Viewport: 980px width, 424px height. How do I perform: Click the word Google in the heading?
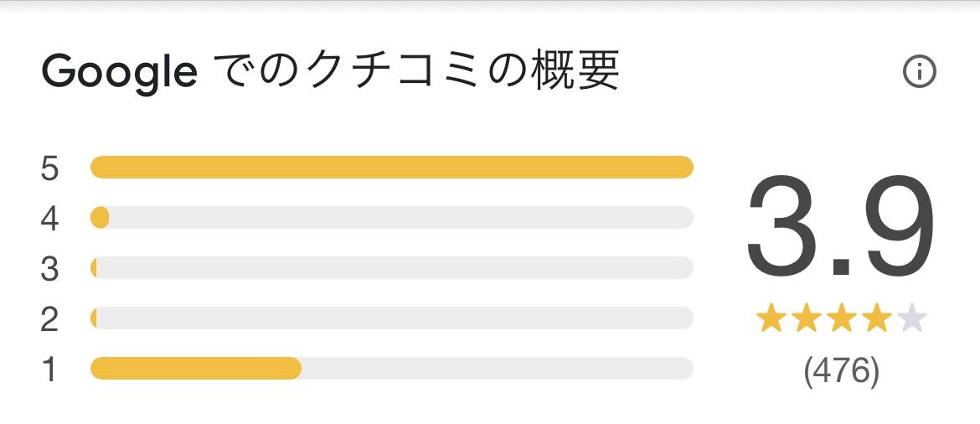pos(119,75)
